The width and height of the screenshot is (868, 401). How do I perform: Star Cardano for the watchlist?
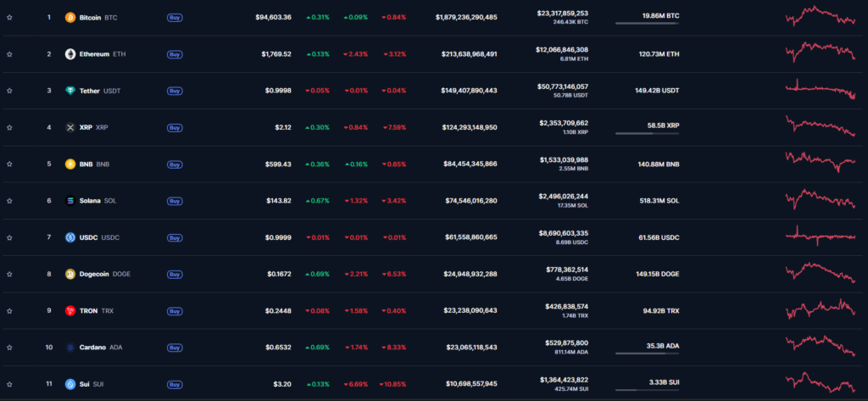click(x=9, y=348)
